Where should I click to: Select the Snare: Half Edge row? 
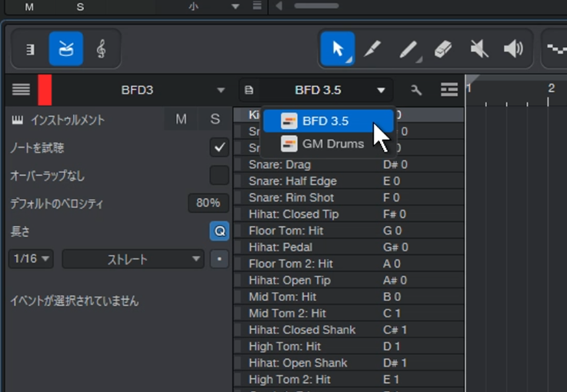coord(349,181)
